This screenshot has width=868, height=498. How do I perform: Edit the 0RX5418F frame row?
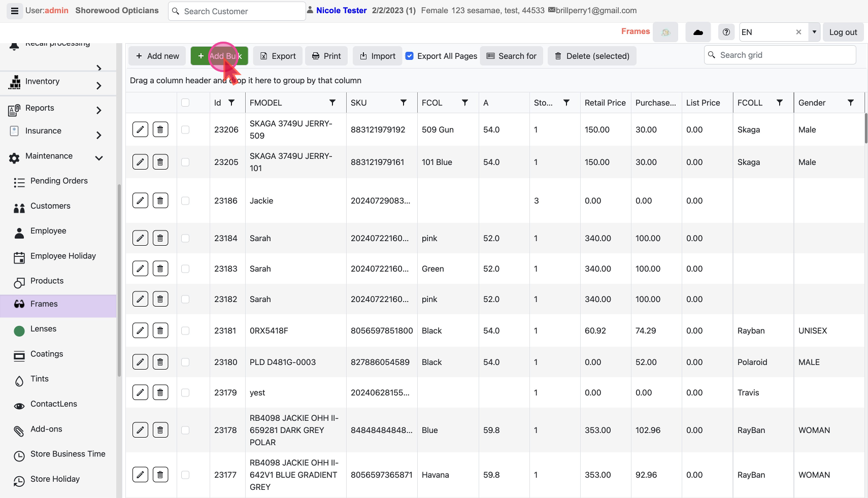coord(140,330)
